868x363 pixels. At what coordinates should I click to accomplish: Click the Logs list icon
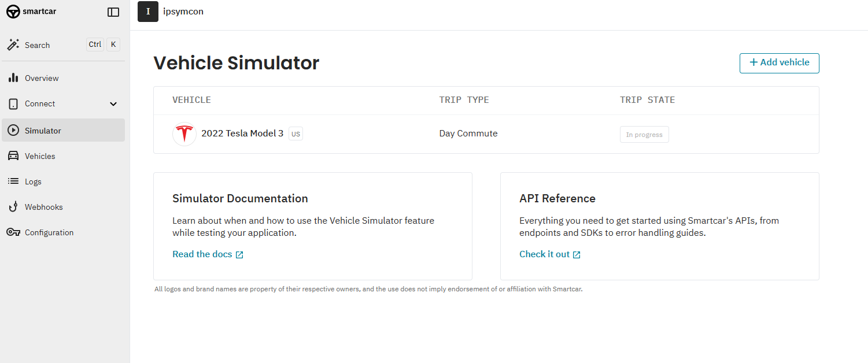coord(13,181)
